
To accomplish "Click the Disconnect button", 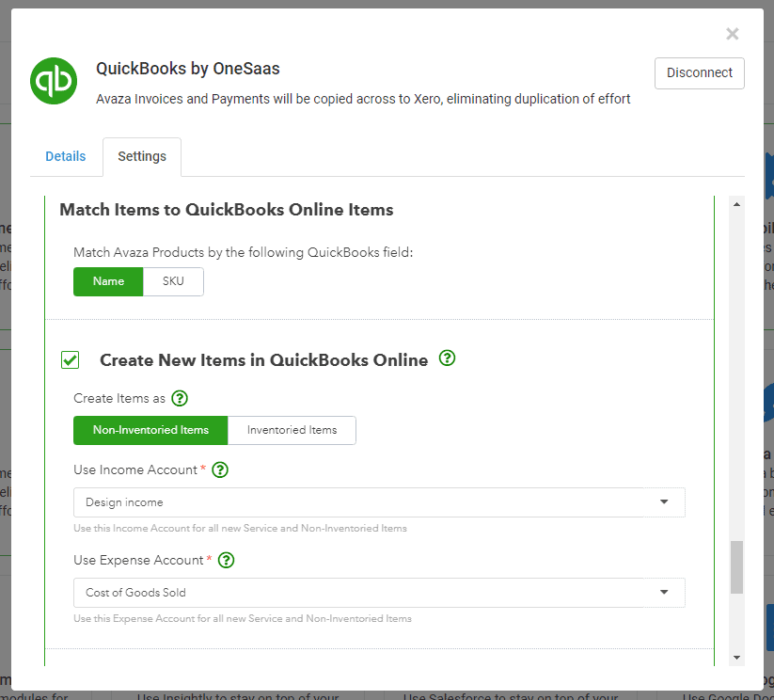I will tap(700, 73).
